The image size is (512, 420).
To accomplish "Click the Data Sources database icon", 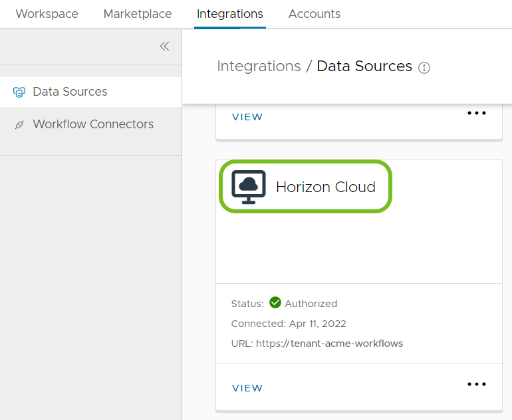I will tap(19, 92).
